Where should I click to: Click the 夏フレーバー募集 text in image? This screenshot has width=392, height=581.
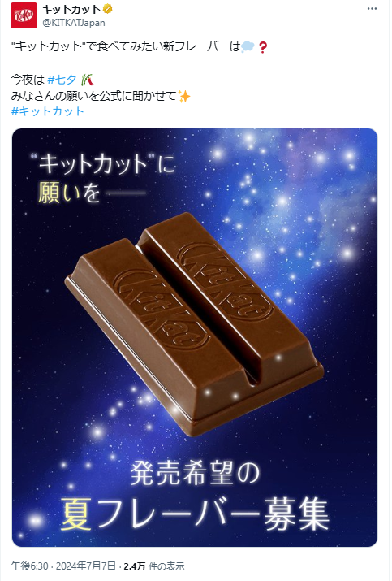[x=195, y=514]
